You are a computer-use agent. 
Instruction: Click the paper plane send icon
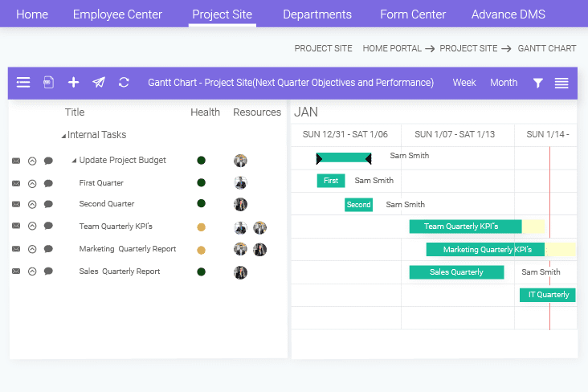click(x=99, y=82)
